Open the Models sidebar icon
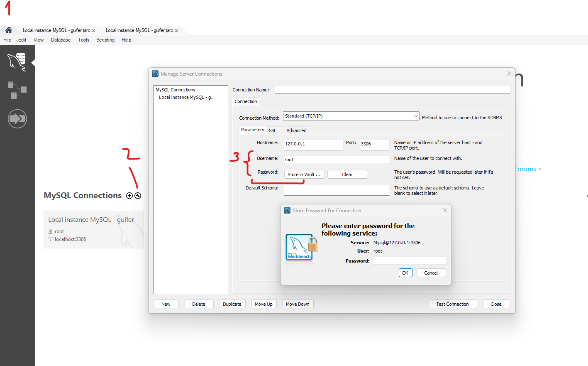The height and width of the screenshot is (366, 588). click(17, 90)
